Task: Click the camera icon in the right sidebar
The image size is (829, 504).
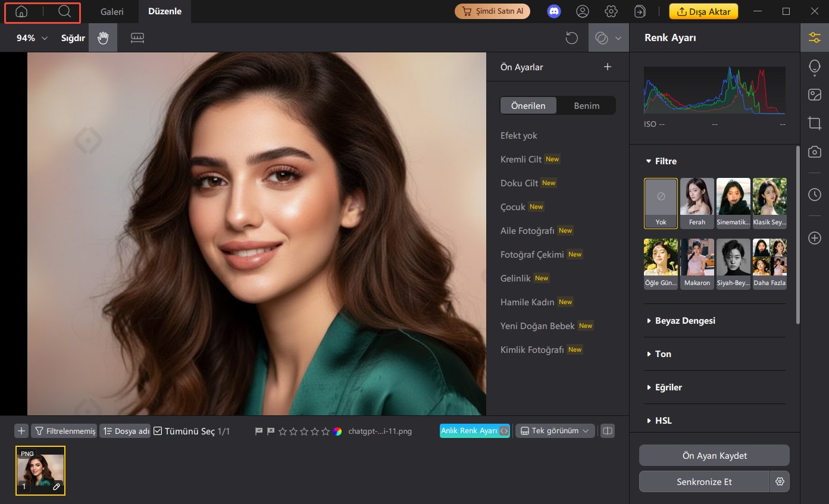Action: click(814, 152)
